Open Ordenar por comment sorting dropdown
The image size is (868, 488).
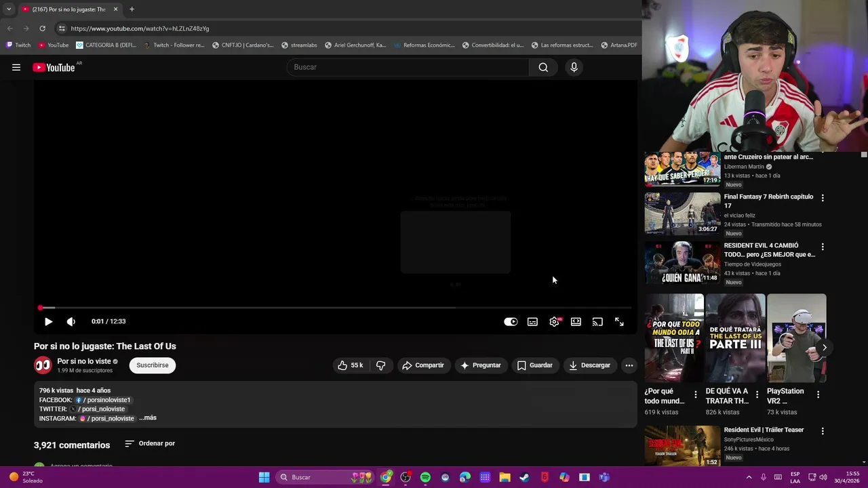150,444
